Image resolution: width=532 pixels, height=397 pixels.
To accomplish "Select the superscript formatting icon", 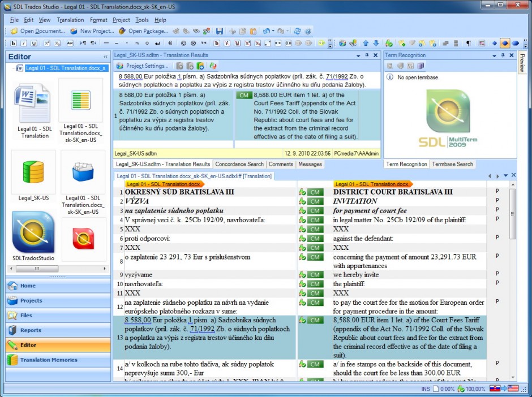I will [46, 44].
